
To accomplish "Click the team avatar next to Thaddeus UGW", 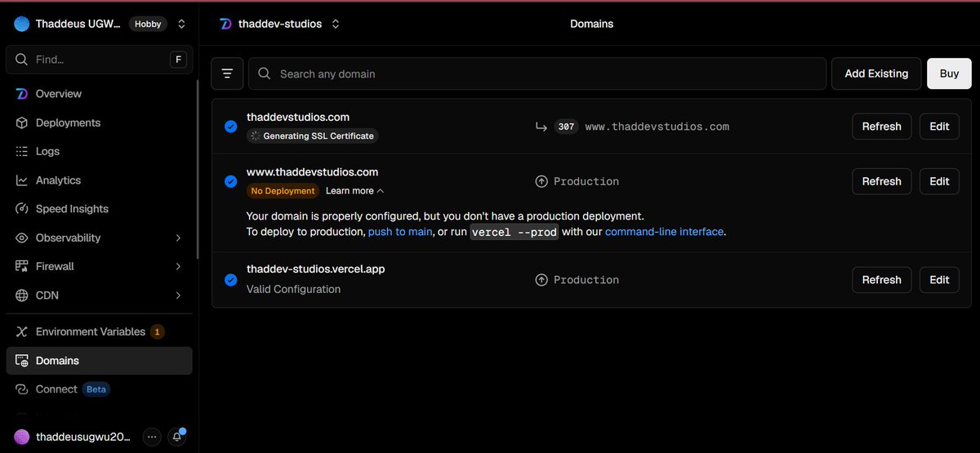I will 21,24.
